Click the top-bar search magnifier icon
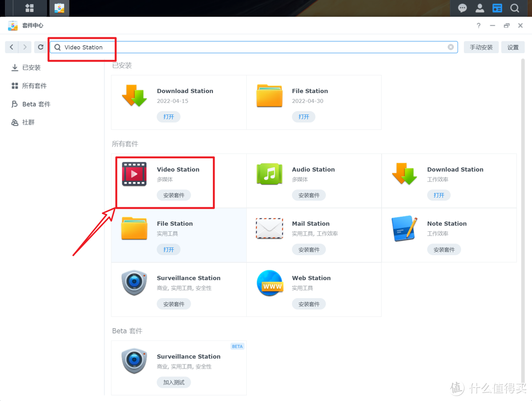 pyautogui.click(x=515, y=8)
